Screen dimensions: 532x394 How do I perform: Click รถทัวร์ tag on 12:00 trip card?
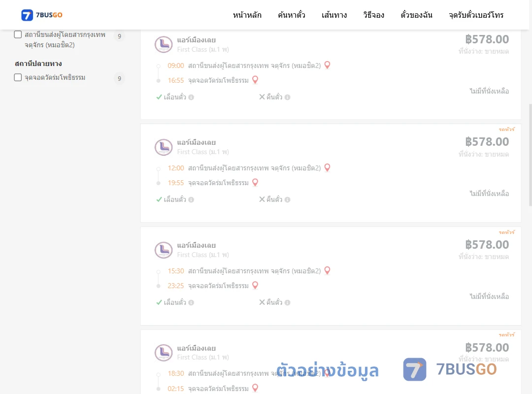507,130
